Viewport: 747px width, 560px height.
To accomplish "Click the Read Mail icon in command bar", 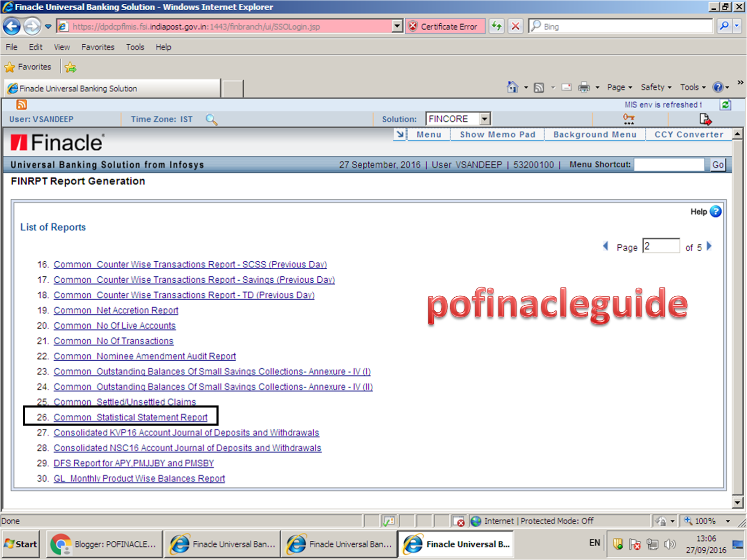I will (566, 87).
